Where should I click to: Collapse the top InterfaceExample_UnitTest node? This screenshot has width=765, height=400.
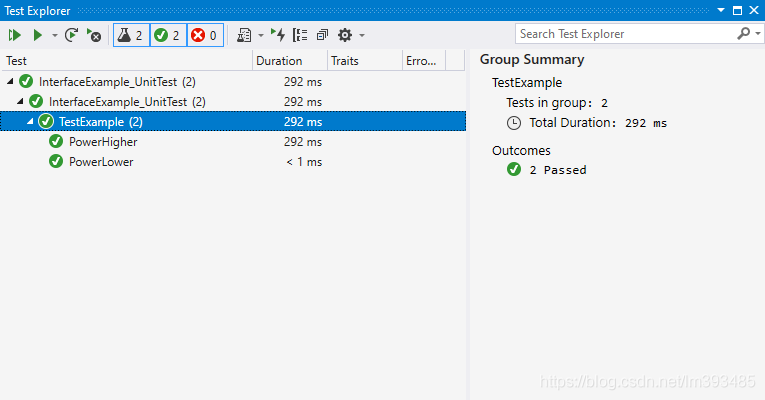pyautogui.click(x=10, y=82)
